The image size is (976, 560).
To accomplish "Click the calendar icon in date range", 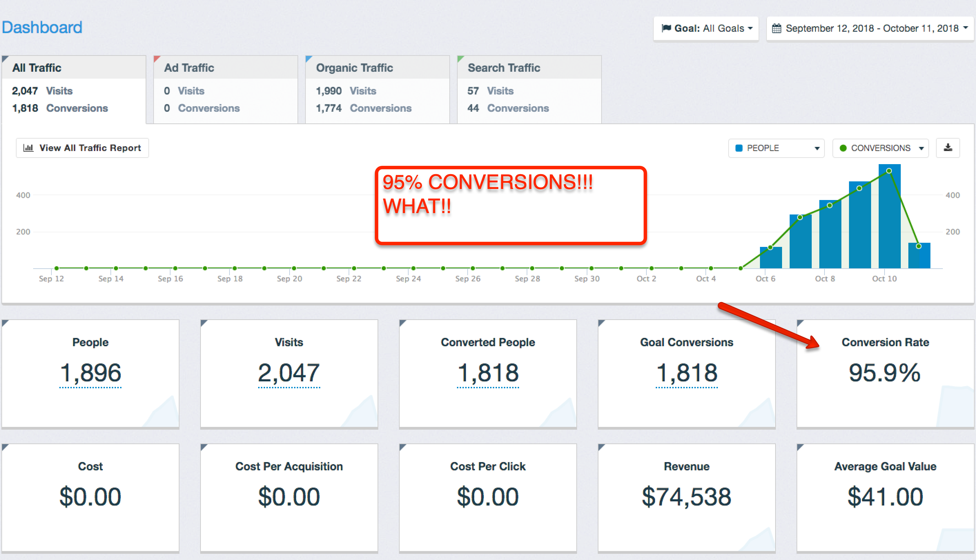I will [777, 29].
